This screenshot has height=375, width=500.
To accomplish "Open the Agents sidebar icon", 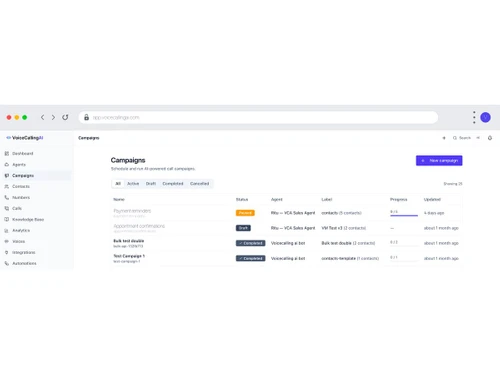I will 7,165.
